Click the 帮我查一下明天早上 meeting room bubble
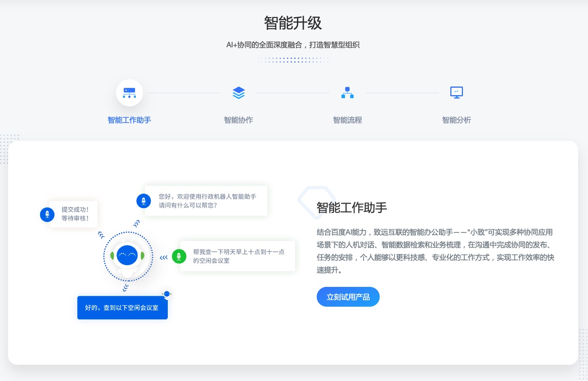The image size is (588, 381). 238,256
